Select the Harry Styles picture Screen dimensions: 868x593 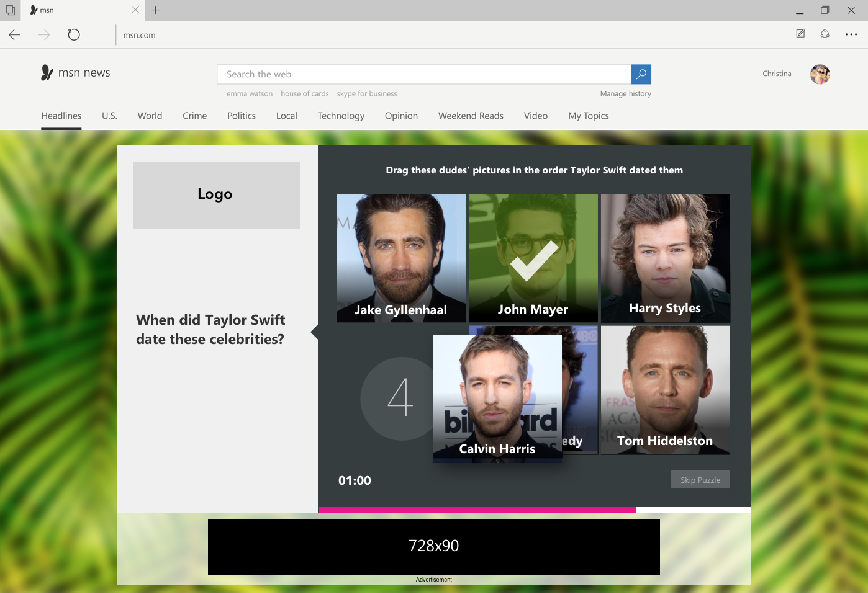[665, 257]
